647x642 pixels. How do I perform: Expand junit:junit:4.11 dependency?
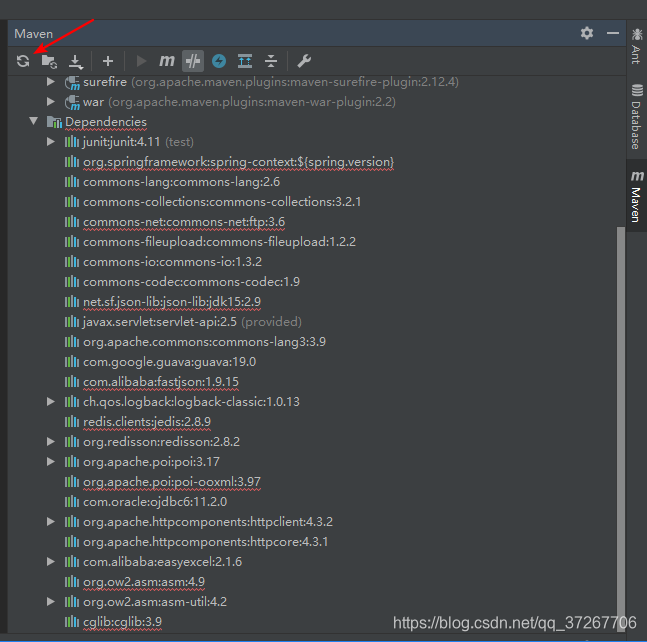click(x=51, y=142)
